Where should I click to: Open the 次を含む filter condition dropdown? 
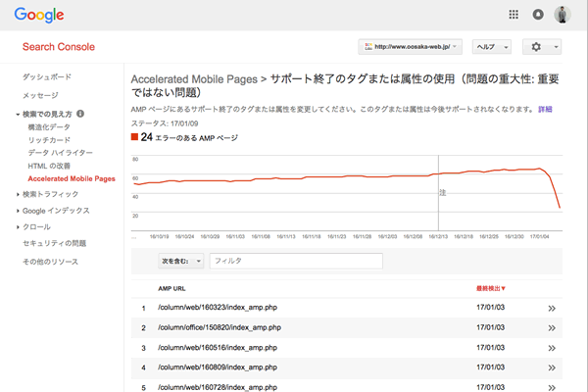180,261
